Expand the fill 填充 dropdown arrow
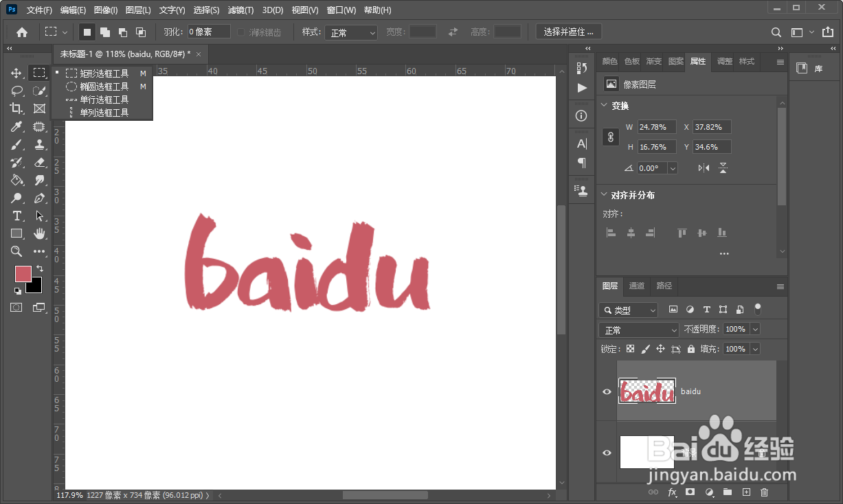843x504 pixels. (x=755, y=349)
